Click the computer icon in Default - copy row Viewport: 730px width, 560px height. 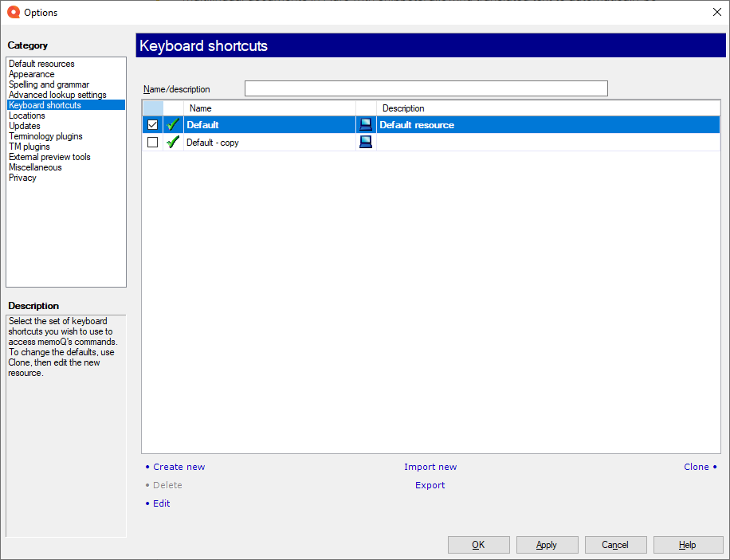(366, 143)
